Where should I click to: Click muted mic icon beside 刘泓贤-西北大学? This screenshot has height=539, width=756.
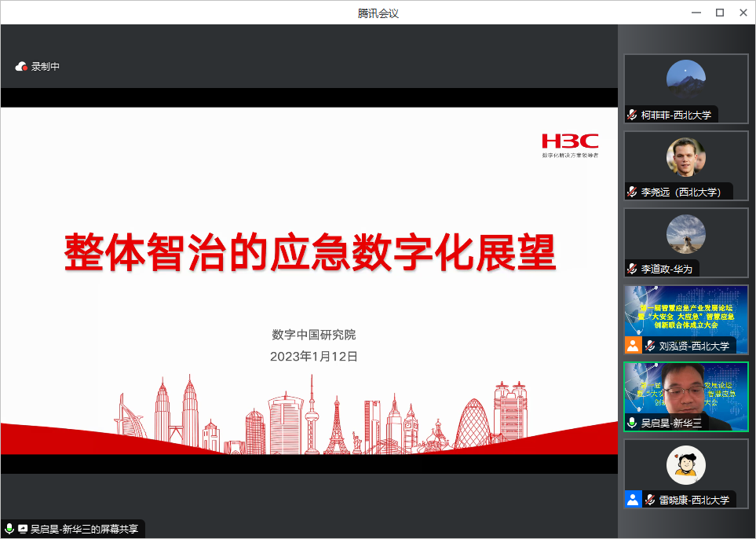(650, 346)
